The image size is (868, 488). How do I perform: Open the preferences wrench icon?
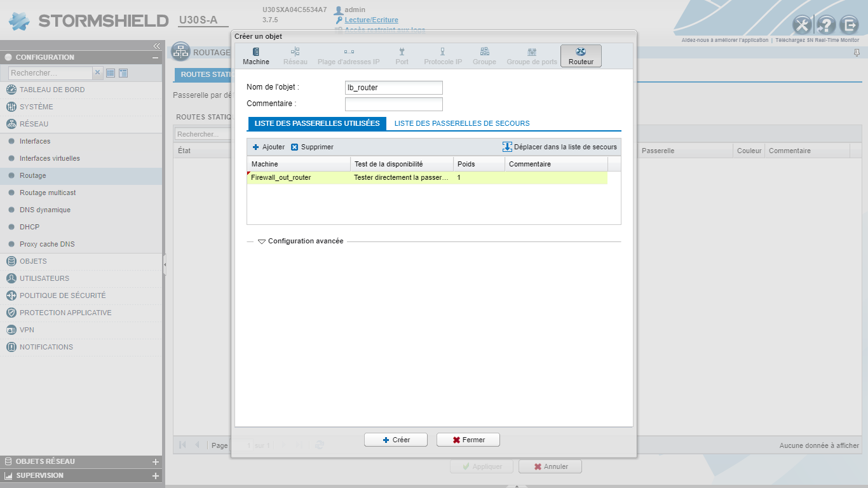tap(803, 25)
